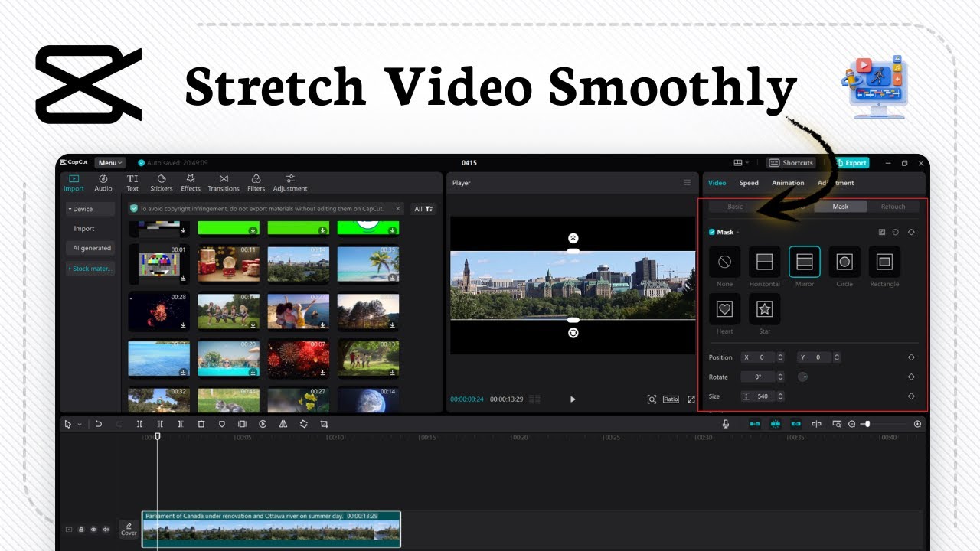Viewport: 980px width, 551px height.
Task: Open the Retouch sub-tab
Action: 893,207
